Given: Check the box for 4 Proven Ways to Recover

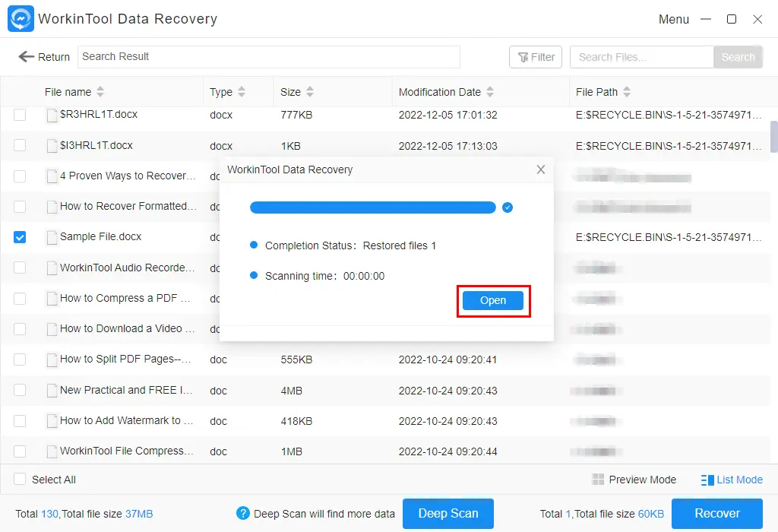Looking at the screenshot, I should pos(20,176).
